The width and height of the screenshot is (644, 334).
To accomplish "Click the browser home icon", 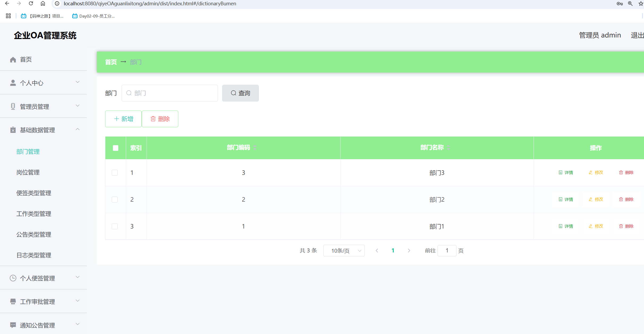I will click(x=43, y=3).
